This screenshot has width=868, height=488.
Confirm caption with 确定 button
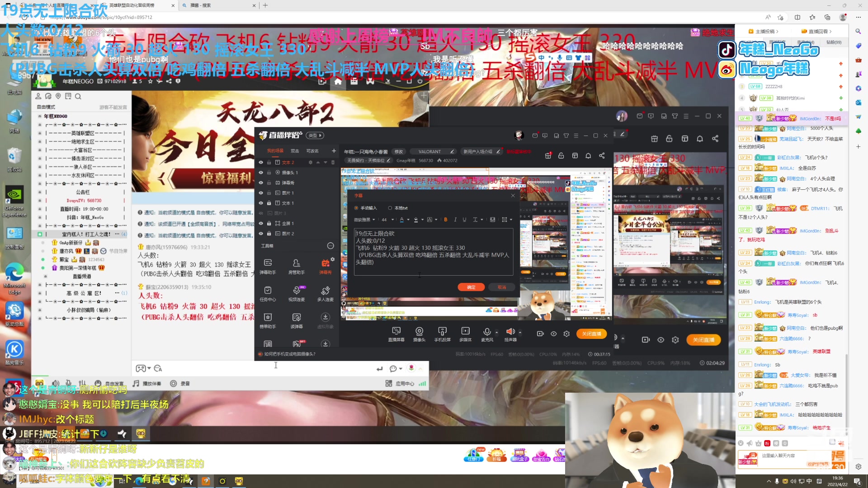(x=471, y=287)
